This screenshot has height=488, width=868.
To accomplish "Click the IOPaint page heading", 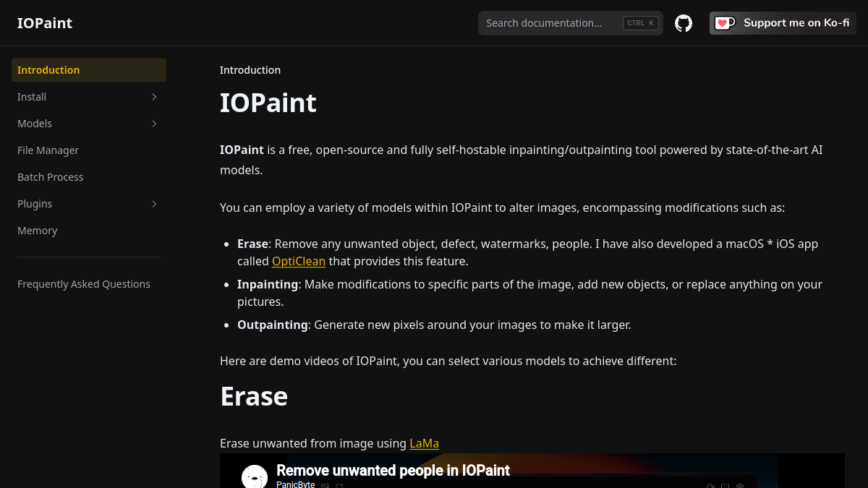I will (x=268, y=103).
